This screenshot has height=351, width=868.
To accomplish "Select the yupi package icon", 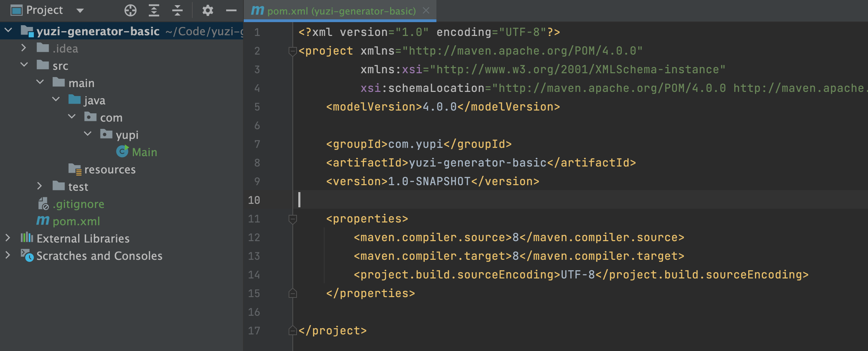I will (106, 134).
